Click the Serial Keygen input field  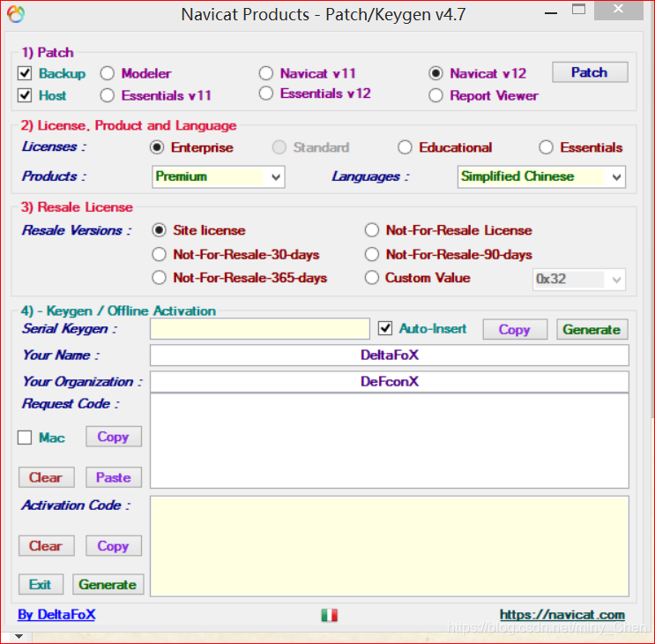[x=260, y=329]
